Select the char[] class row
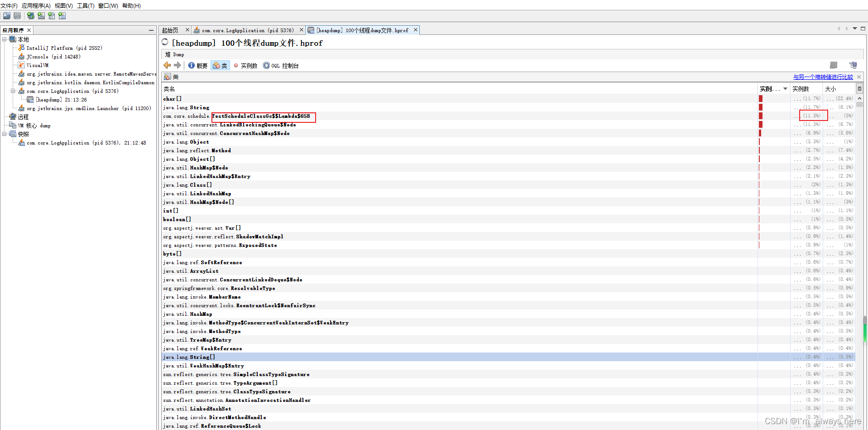This screenshot has height=430, width=868. [x=508, y=99]
